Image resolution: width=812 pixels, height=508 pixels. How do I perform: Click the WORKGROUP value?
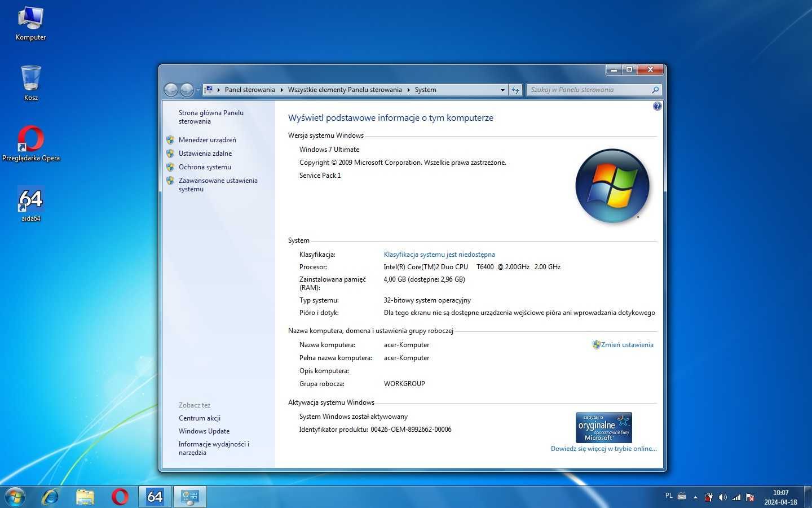[x=404, y=384]
